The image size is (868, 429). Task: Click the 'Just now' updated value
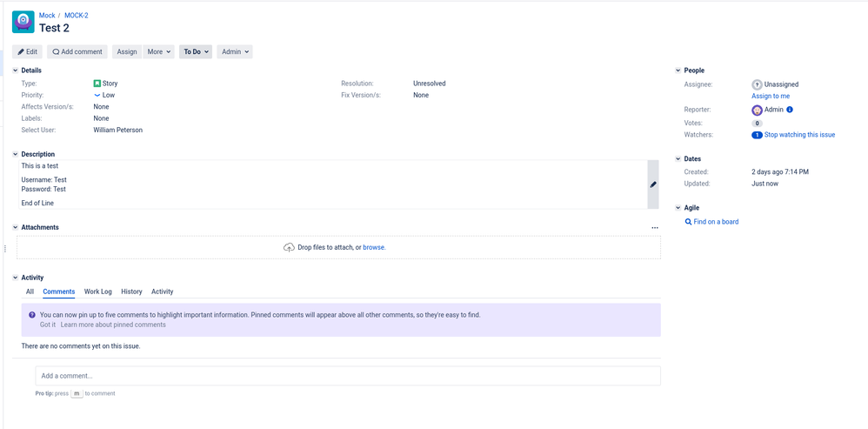tap(765, 184)
